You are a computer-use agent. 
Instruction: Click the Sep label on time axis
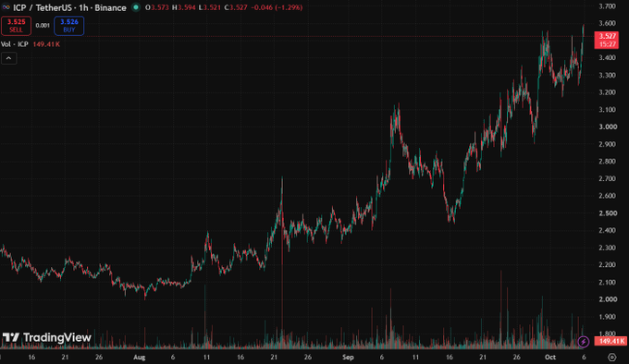[348, 358]
